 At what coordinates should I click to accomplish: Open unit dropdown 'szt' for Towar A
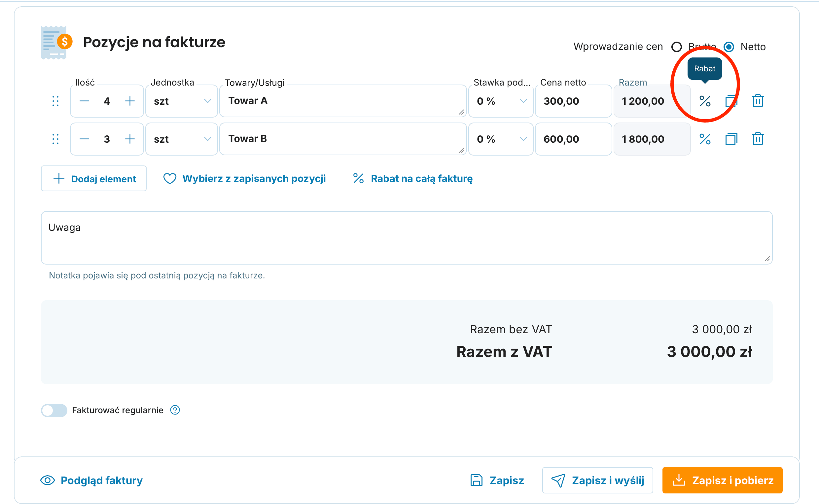pyautogui.click(x=182, y=101)
